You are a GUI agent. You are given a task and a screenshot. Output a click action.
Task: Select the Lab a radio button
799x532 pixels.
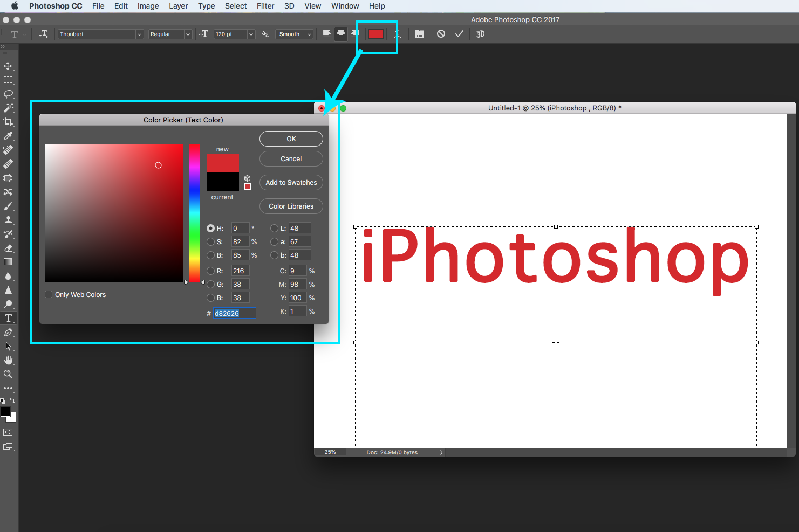tap(274, 241)
